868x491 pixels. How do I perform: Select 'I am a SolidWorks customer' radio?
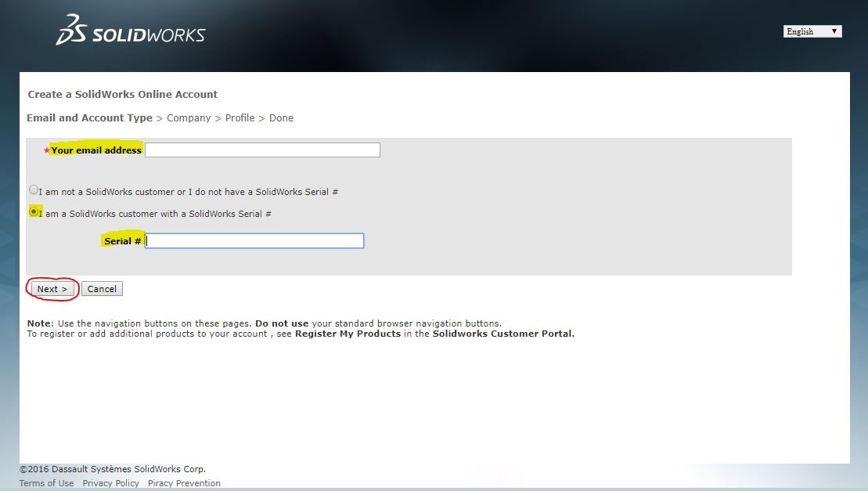[x=34, y=211]
